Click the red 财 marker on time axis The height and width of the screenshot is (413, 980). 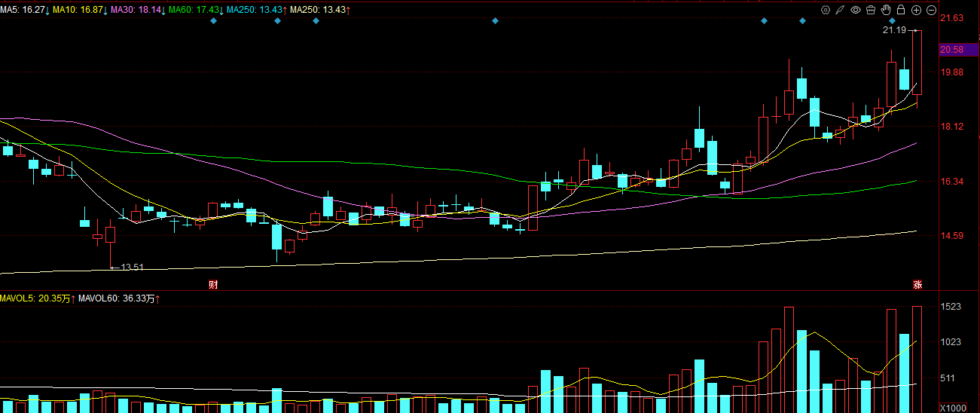pos(213,284)
